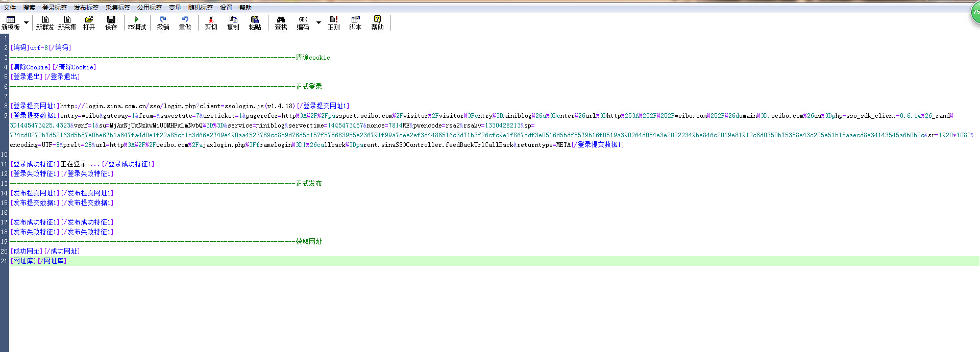980x352 pixels.
Task: Start F5调试 debug run
Action: tap(137, 22)
